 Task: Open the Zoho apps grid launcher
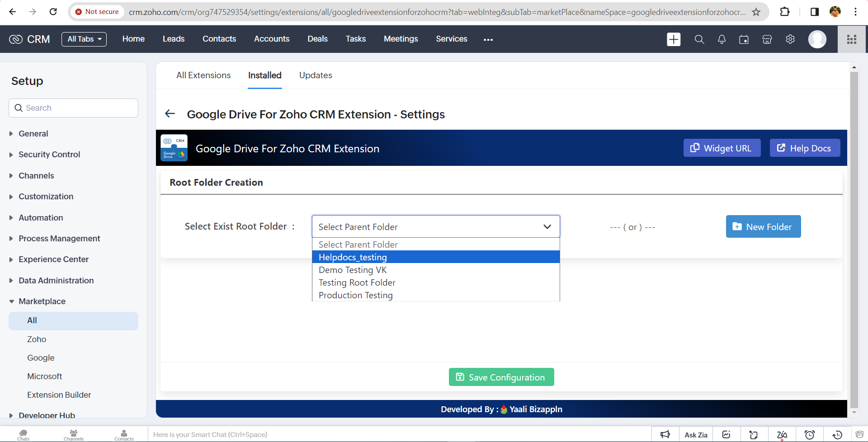point(852,39)
